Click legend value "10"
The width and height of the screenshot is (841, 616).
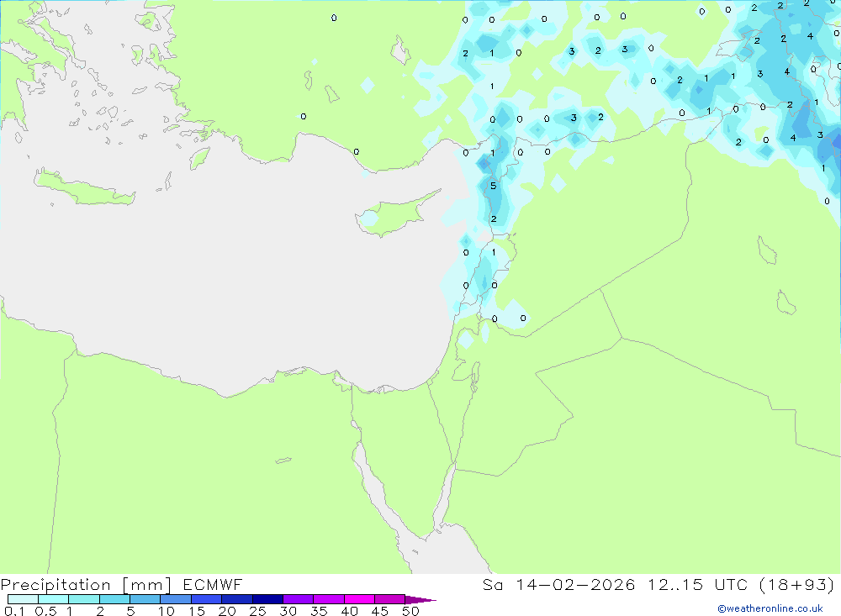[x=166, y=611]
